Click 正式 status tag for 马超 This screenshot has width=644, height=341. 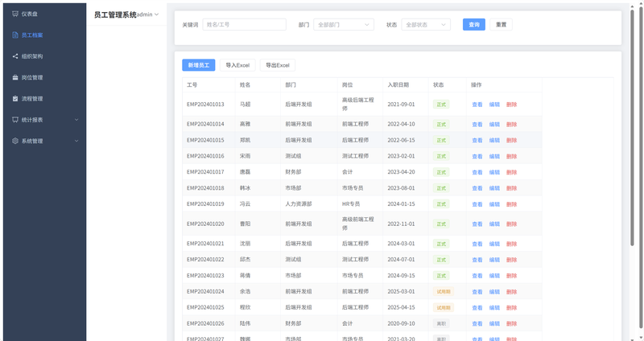(441, 105)
